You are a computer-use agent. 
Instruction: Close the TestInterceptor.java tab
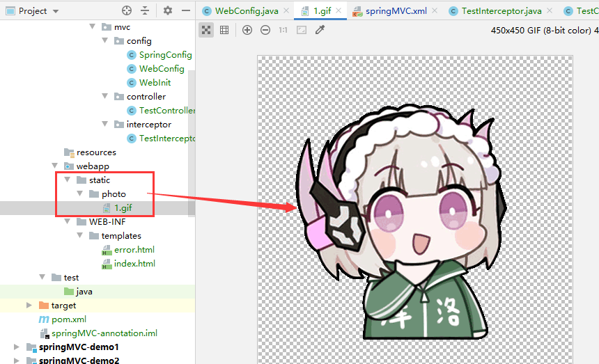point(550,10)
